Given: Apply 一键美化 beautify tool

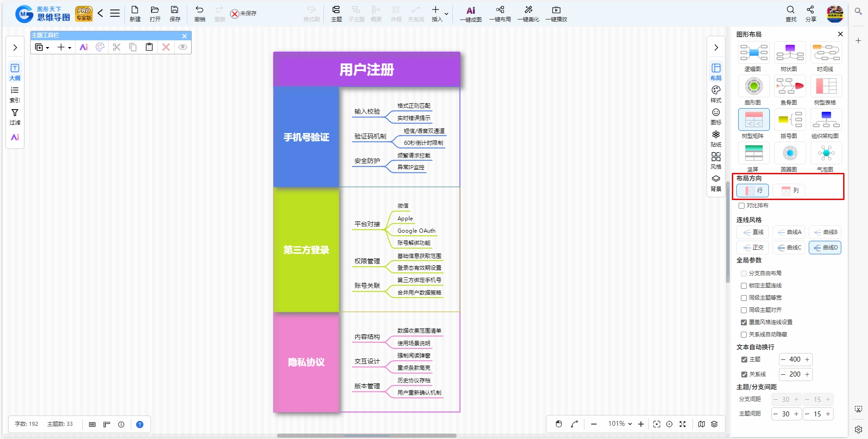Looking at the screenshot, I should pos(528,14).
